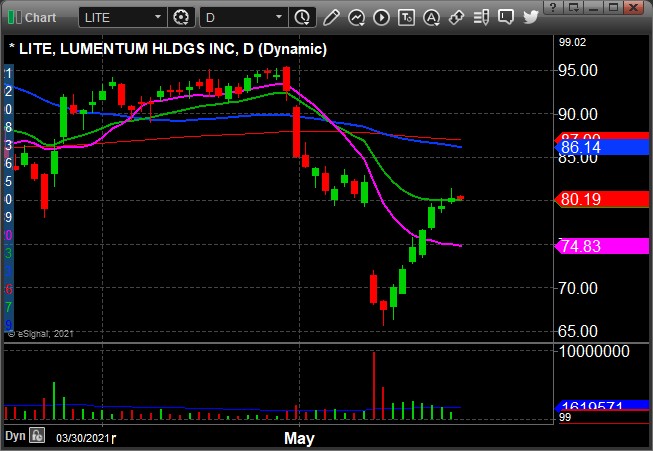Click the magenta 74.83 moving average tag
This screenshot has width=653, height=451.
[603, 246]
